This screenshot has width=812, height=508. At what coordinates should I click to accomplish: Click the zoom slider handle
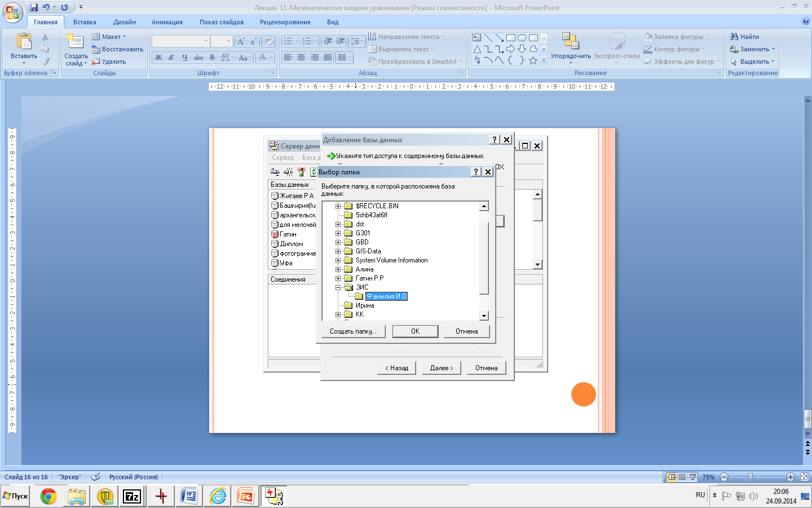[750, 477]
